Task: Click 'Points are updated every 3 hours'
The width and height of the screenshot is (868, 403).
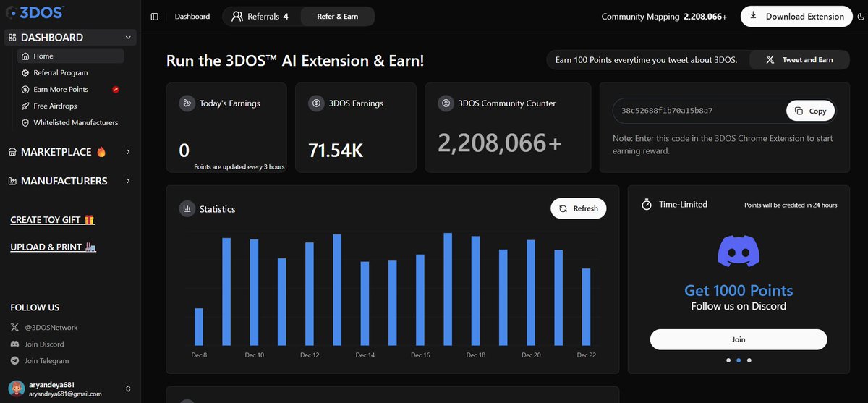Action: click(239, 166)
